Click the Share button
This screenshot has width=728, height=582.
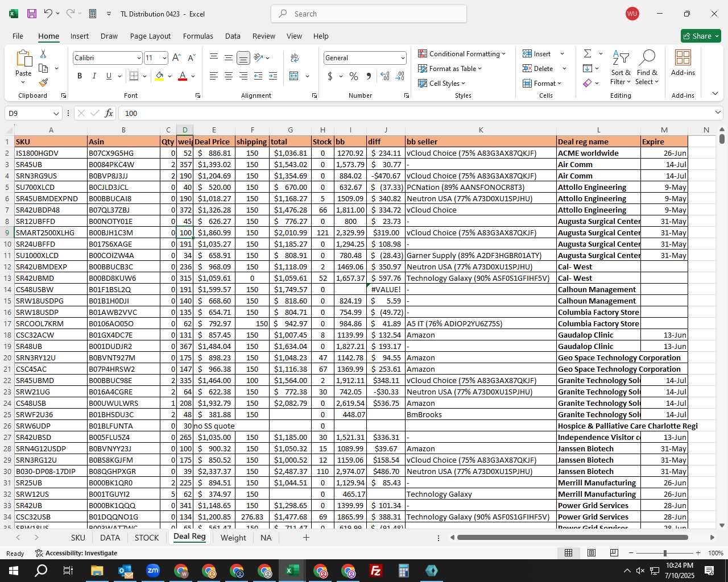point(701,36)
